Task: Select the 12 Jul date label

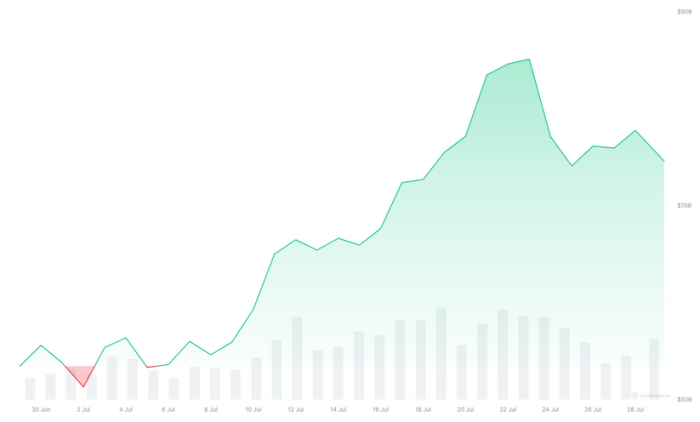Action: [x=295, y=409]
